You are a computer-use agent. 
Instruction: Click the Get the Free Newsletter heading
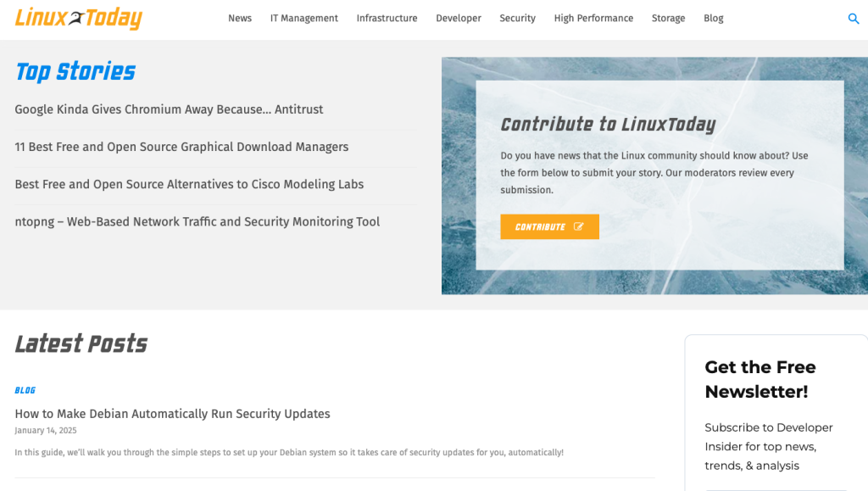click(x=760, y=379)
